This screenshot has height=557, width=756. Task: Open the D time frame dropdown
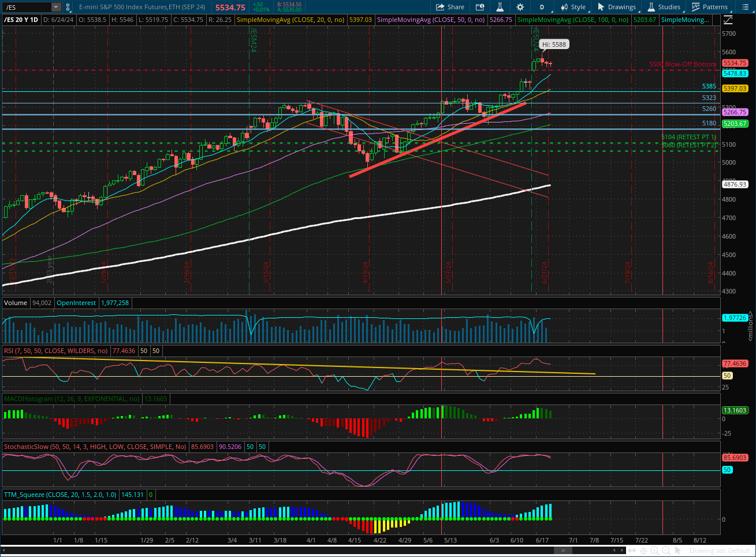pyautogui.click(x=542, y=7)
